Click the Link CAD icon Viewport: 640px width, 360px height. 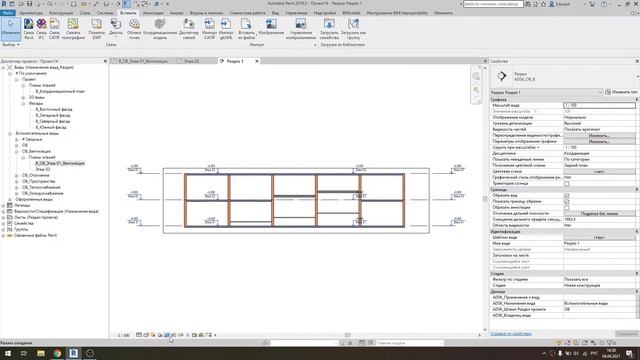54,29
